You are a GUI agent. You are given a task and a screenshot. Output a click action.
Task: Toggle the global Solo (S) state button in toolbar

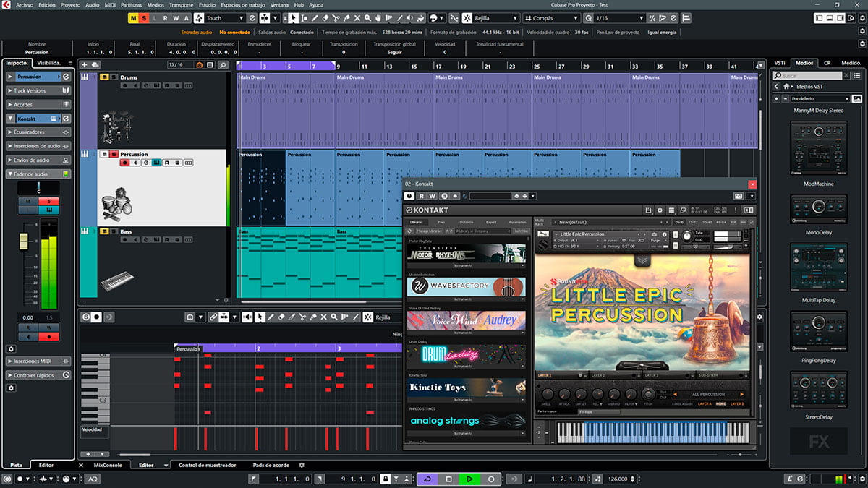click(144, 18)
